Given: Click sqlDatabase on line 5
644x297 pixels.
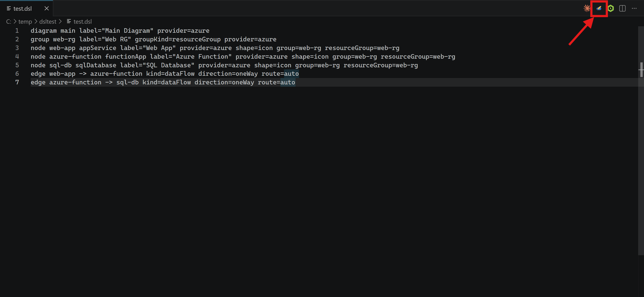Looking at the screenshot, I should coord(96,65).
